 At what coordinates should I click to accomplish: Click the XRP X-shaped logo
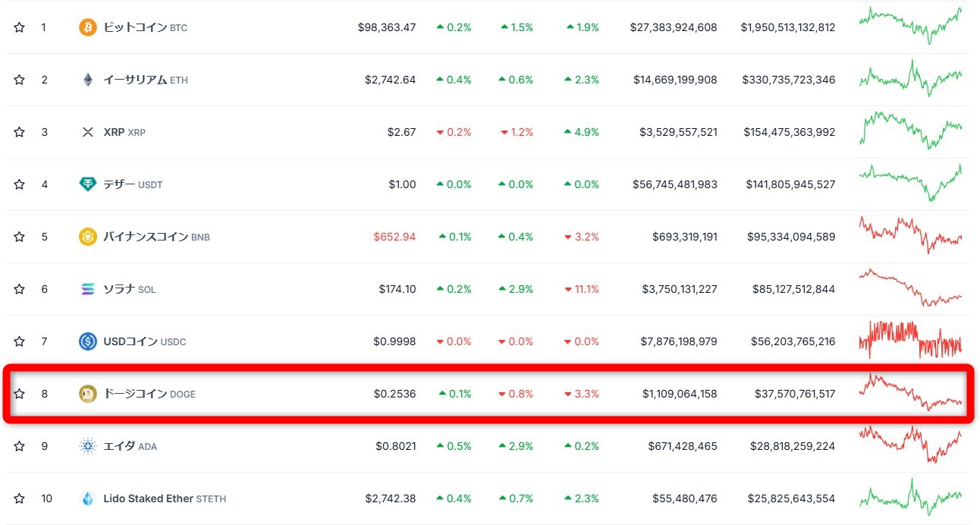click(88, 132)
